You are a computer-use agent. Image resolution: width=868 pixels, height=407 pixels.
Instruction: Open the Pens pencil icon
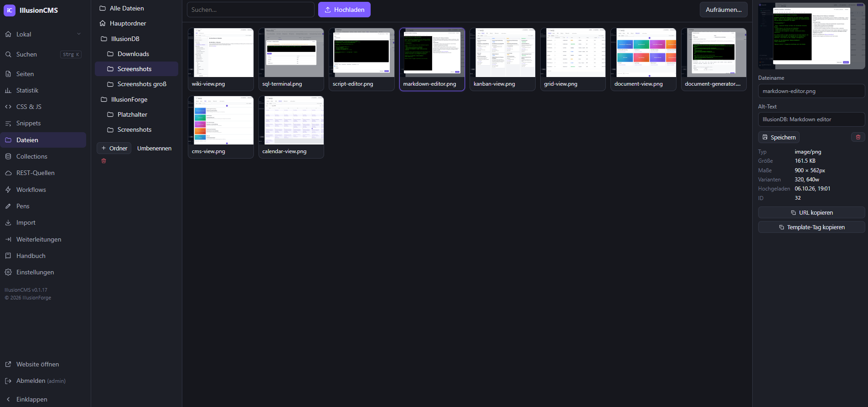(8, 206)
